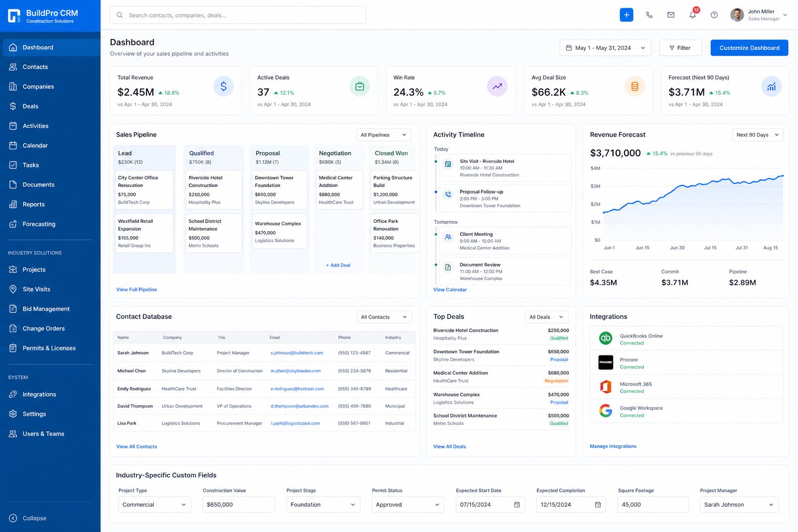Open View Calendar link
This screenshot has height=532, width=798.
click(x=450, y=289)
